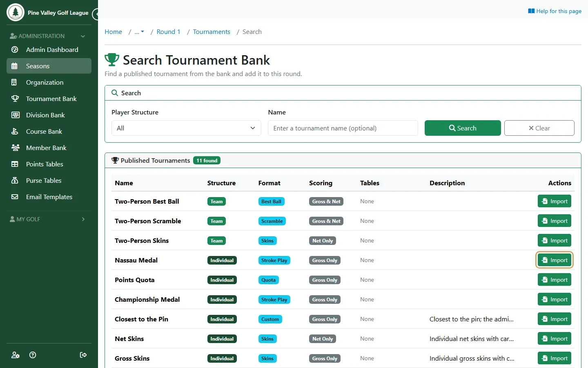Import Net Skins tournament
Image resolution: width=588 pixels, height=368 pixels.
point(555,339)
